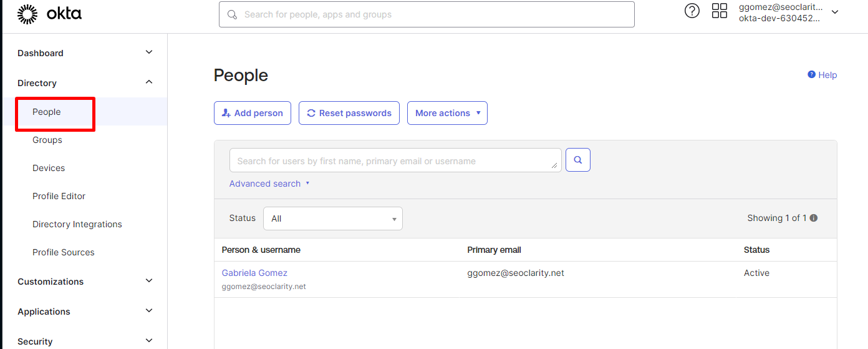This screenshot has width=868, height=349.
Task: Open the help question mark icon
Action: [692, 11]
